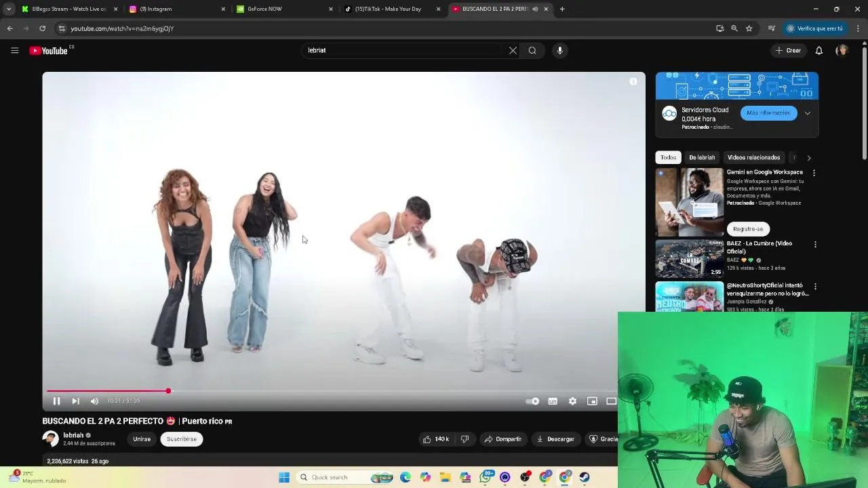Open the Crear button
Image resolution: width=868 pixels, height=488 pixels.
click(789, 50)
